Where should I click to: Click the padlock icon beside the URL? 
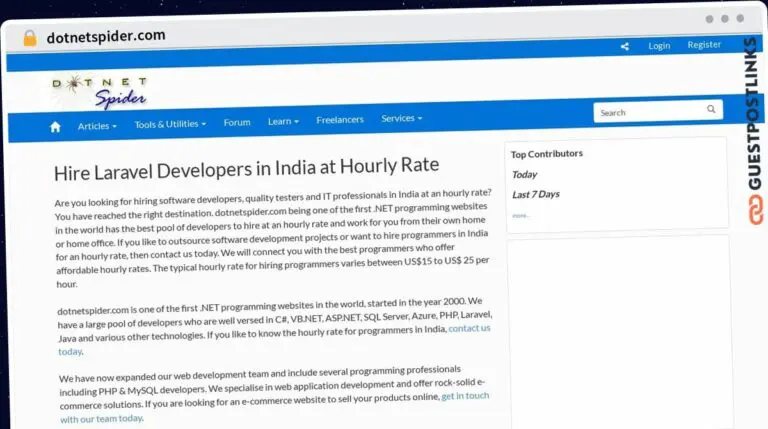pyautogui.click(x=30, y=38)
